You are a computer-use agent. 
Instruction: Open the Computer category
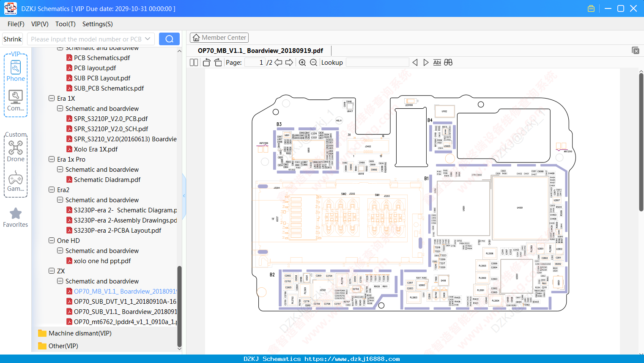tap(16, 101)
